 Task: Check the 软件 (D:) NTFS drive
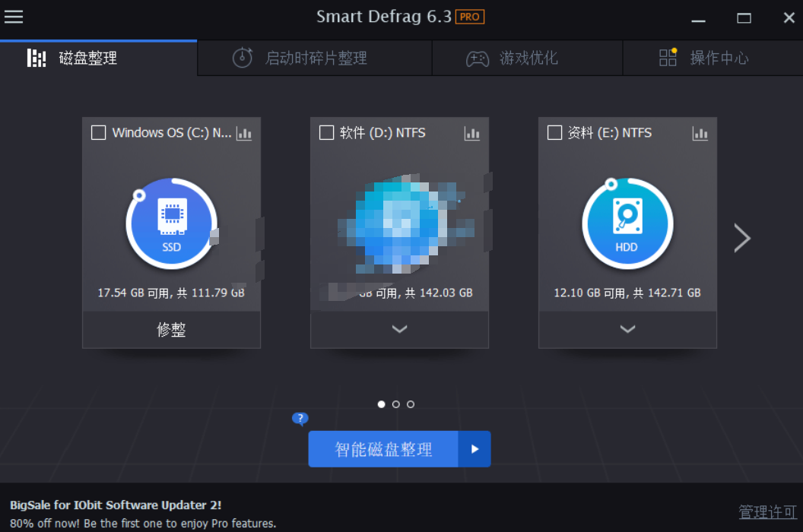pos(326,132)
